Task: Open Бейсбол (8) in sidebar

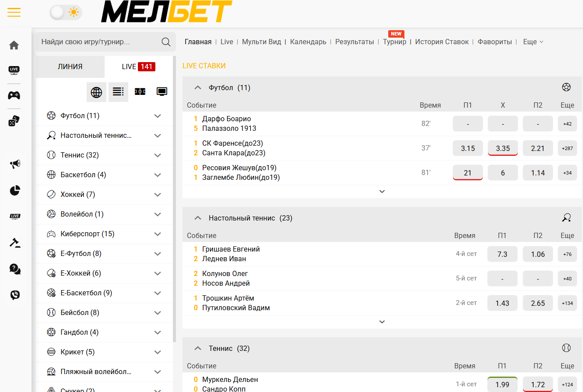Action: [104, 313]
